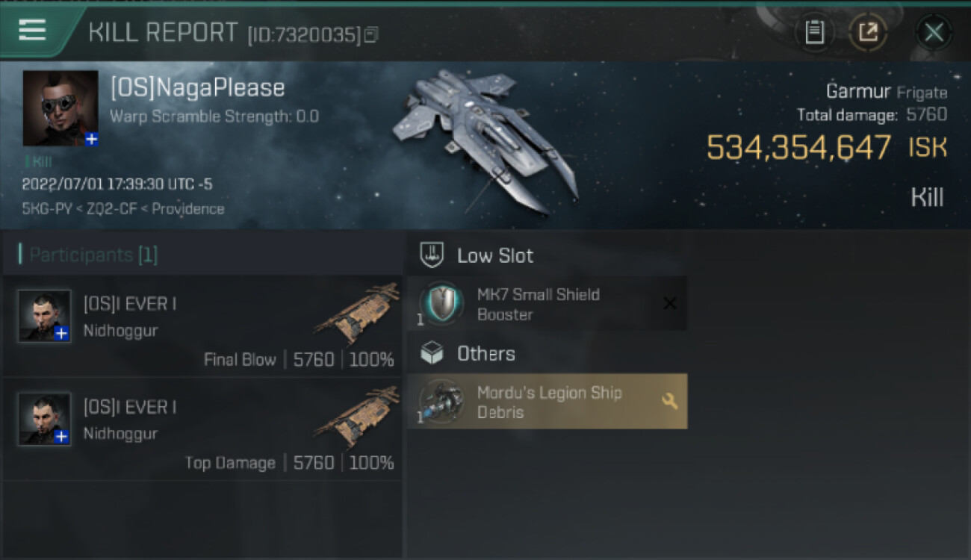Copy the kill report ID icon
This screenshot has width=971, height=560.
pyautogui.click(x=372, y=34)
